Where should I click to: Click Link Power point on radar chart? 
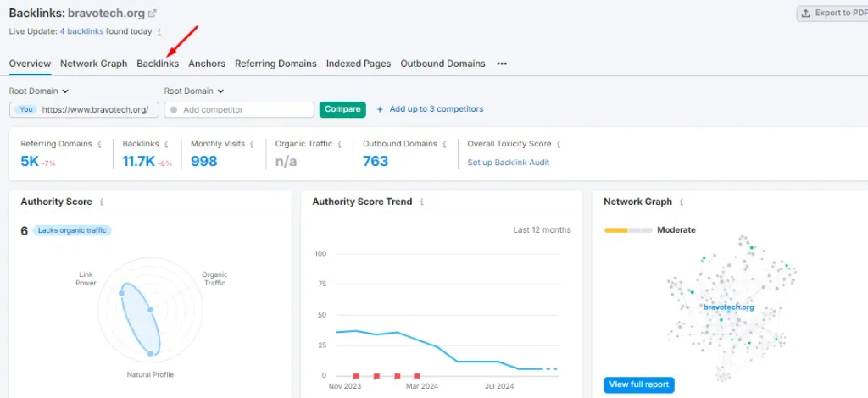coord(122,294)
